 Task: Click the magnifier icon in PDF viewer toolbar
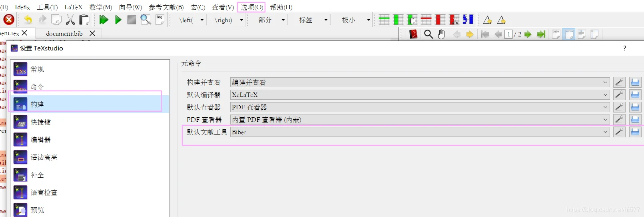coord(429,34)
